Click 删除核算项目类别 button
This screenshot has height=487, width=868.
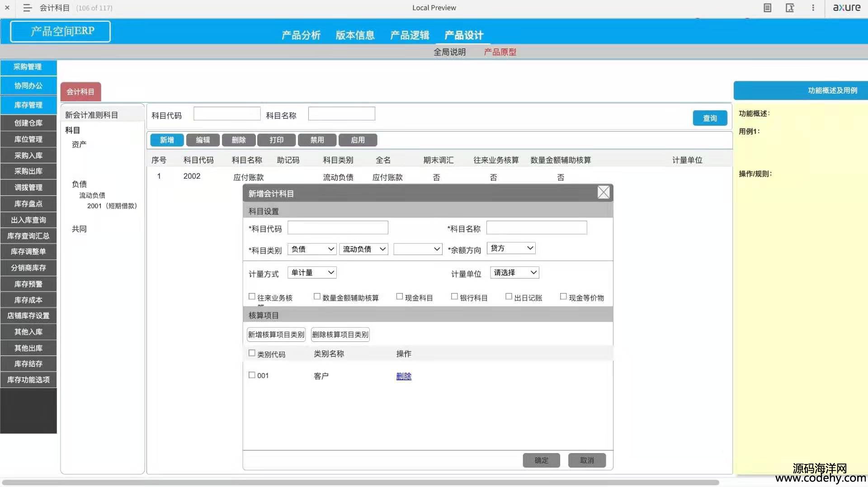(x=340, y=335)
